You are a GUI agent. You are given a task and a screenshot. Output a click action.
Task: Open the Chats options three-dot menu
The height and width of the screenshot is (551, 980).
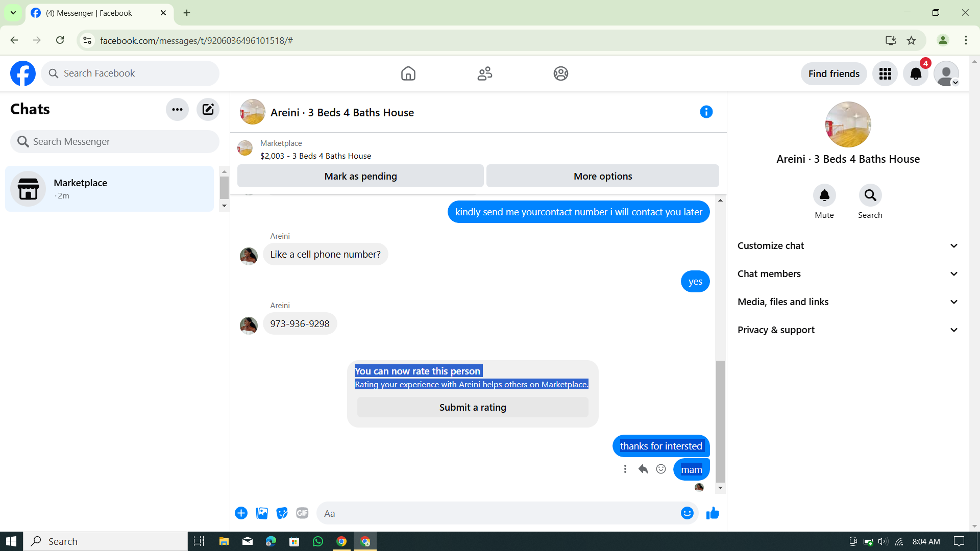pyautogui.click(x=177, y=109)
